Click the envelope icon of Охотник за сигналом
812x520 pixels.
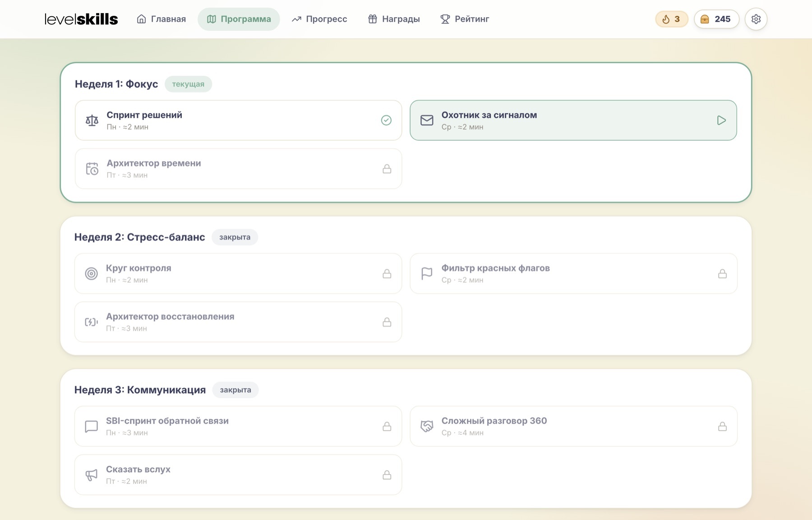click(x=427, y=120)
